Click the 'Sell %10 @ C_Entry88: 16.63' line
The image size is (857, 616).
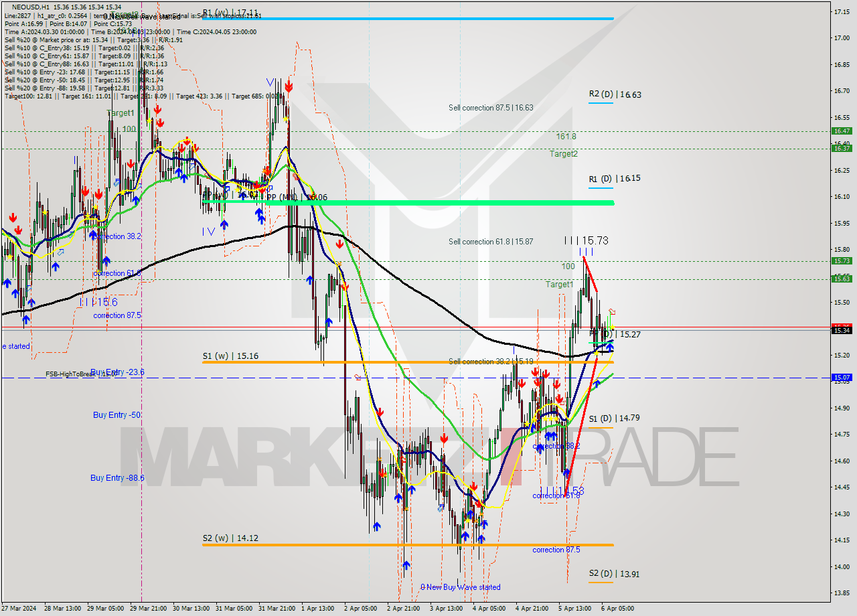point(86,64)
